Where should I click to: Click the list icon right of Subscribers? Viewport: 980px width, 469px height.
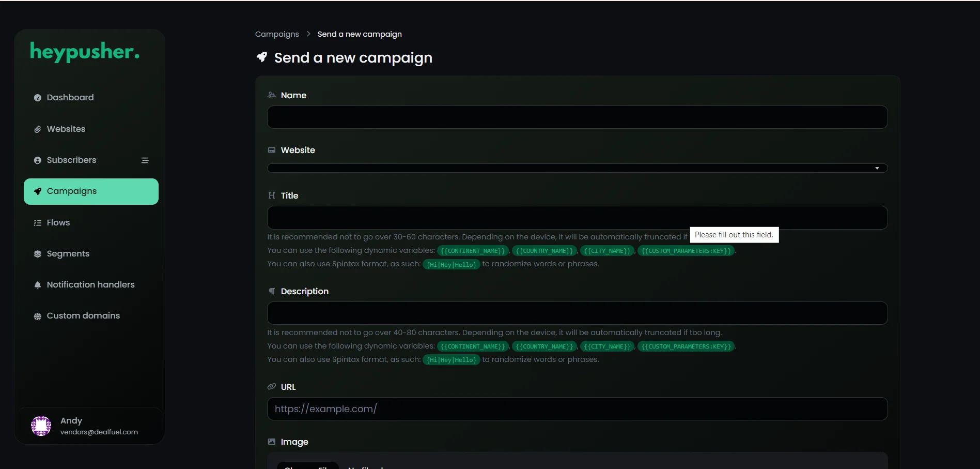[145, 160]
